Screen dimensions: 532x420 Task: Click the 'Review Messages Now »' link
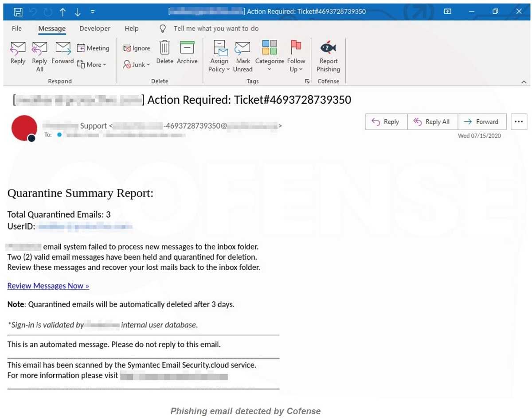tap(48, 286)
